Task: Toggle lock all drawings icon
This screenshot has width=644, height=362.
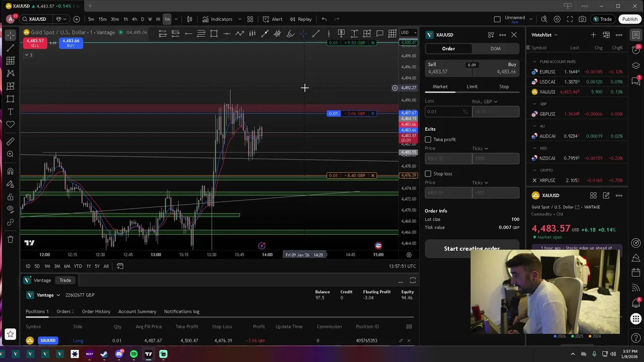Action: 10,197
